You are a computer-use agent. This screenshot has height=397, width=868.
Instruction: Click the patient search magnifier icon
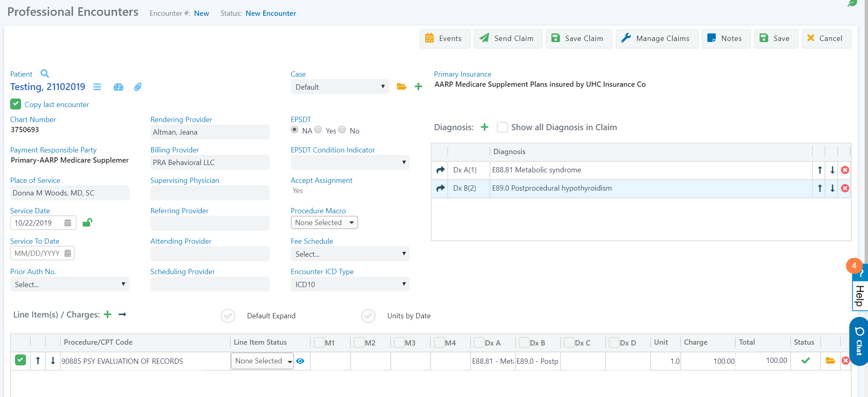point(45,73)
